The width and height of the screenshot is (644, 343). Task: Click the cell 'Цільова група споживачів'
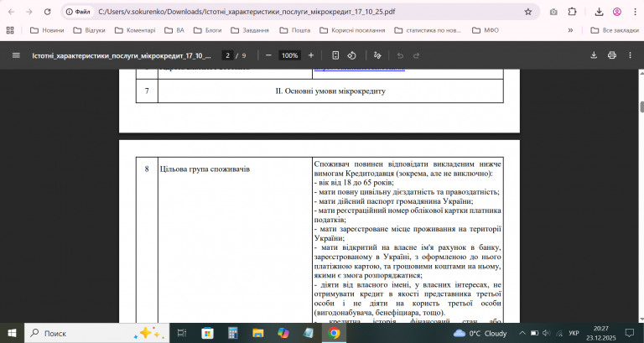tap(205, 169)
